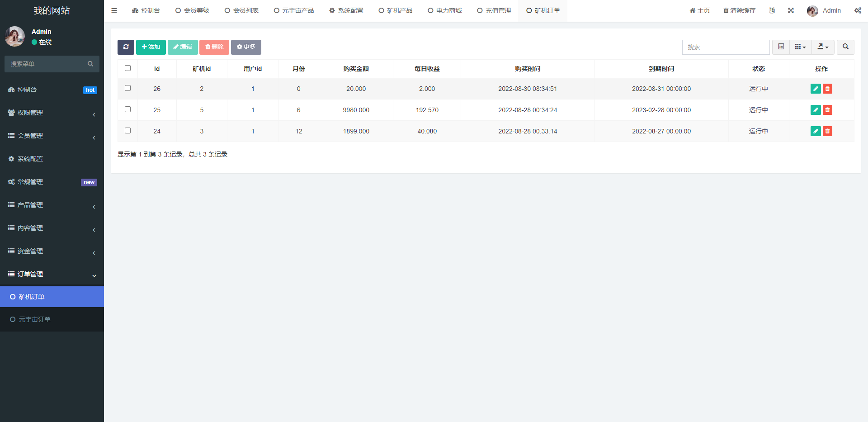
Task: Check the row checkbox for order Id 25
Action: pyautogui.click(x=127, y=109)
